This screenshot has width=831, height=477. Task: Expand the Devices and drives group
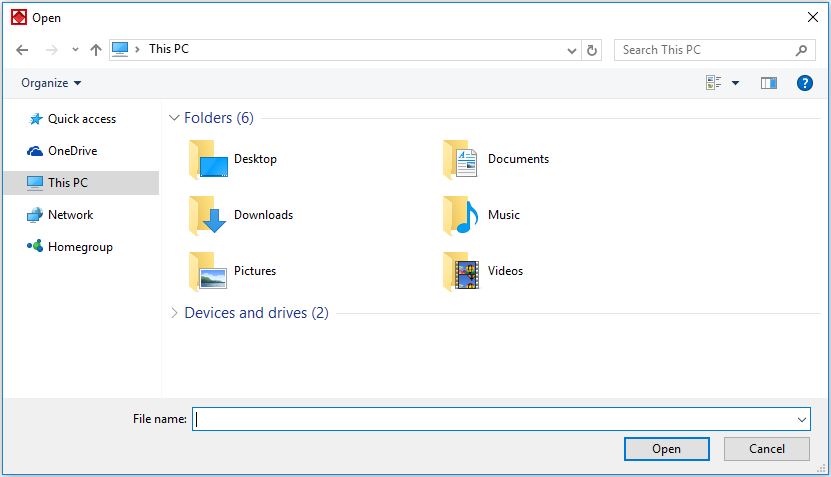coord(174,313)
